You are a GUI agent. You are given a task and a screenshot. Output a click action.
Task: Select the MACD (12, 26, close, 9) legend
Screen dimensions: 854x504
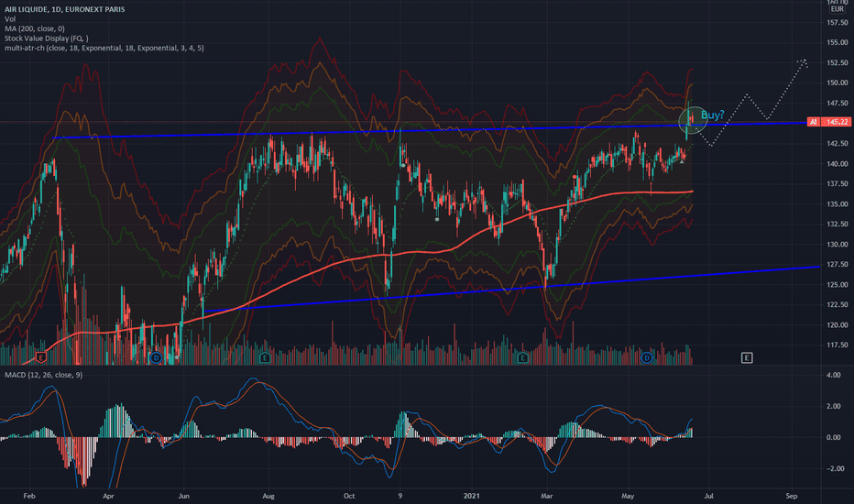[x=44, y=375]
